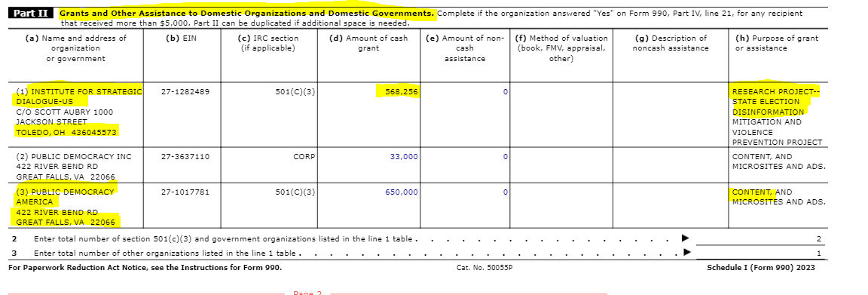868x295 pixels.
Task: Click line 3 'total number of other organizations' text
Action: 165,254
